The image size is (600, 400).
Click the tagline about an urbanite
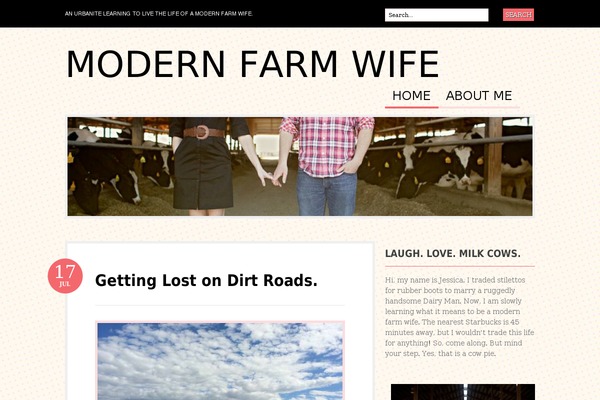click(x=159, y=14)
